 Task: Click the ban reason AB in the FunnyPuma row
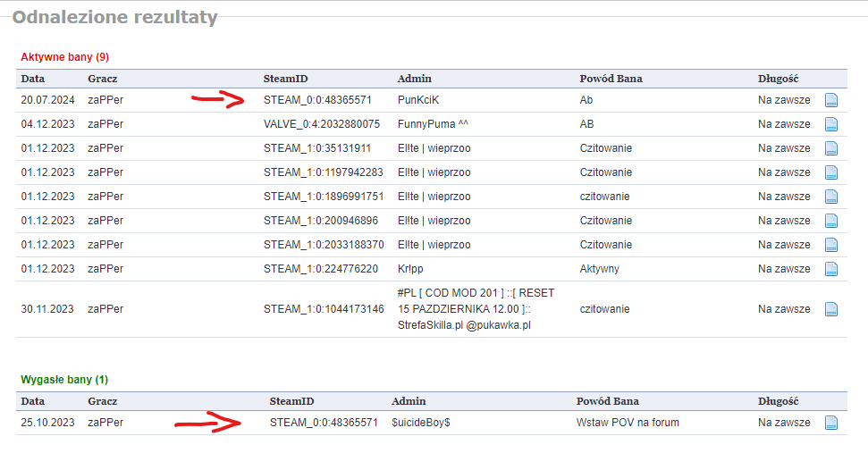coord(586,124)
